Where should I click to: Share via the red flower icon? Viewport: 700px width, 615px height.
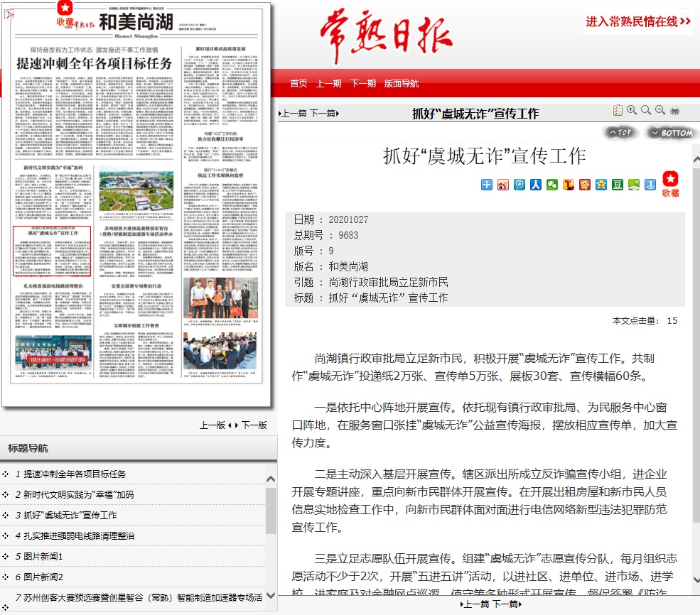pos(585,185)
